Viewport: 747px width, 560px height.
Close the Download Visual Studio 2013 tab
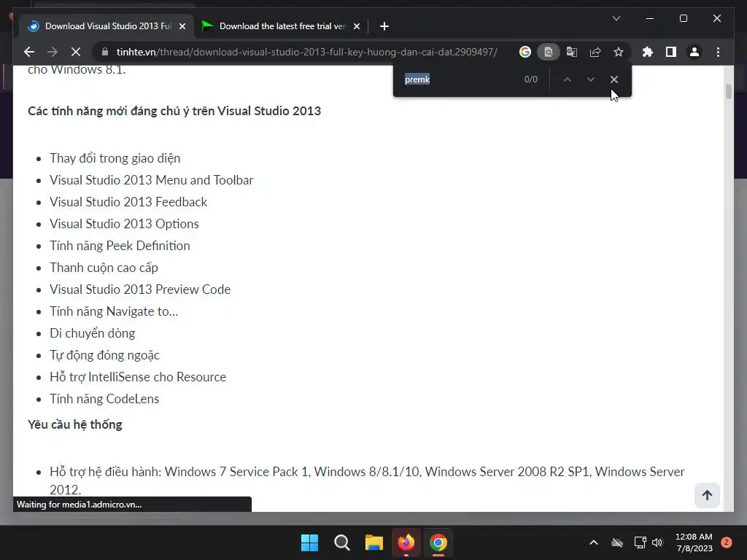pos(182,26)
